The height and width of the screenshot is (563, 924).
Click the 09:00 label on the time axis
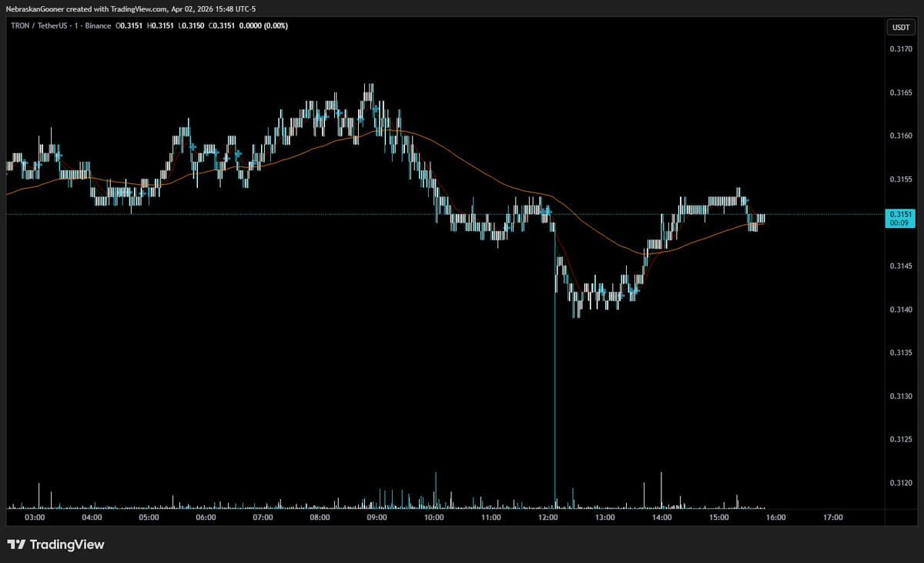click(377, 518)
